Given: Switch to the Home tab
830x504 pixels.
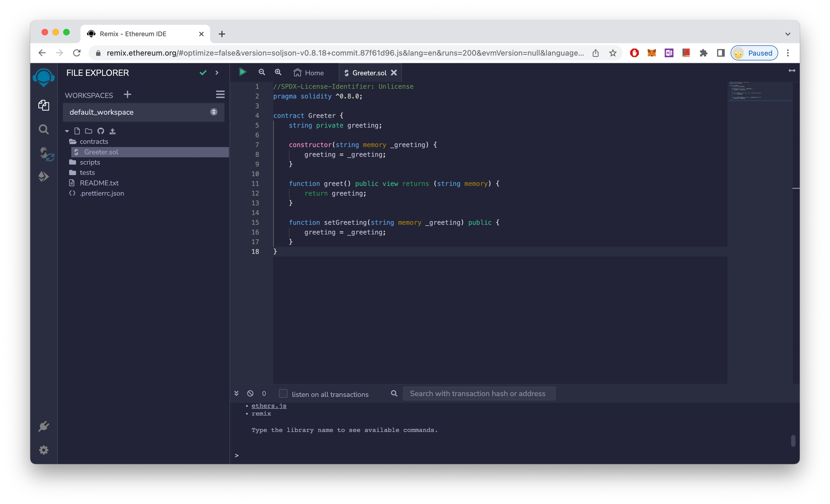Looking at the screenshot, I should pos(309,73).
